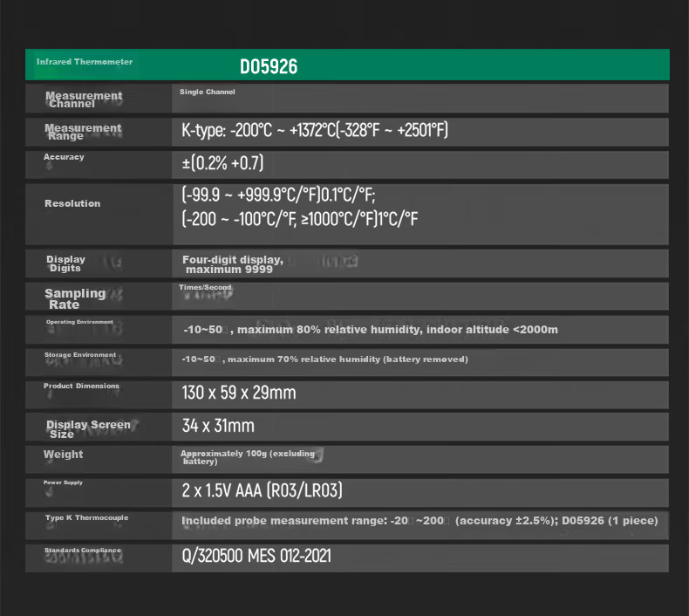Select the model number D05926
Viewport: 689px width, 616px height.
[269, 67]
